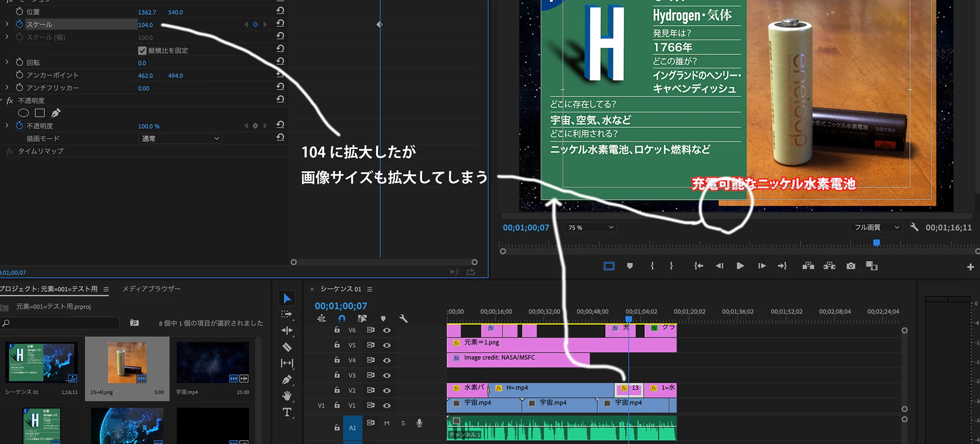
Task: Open the project panel hamburger menu
Action: 106,289
